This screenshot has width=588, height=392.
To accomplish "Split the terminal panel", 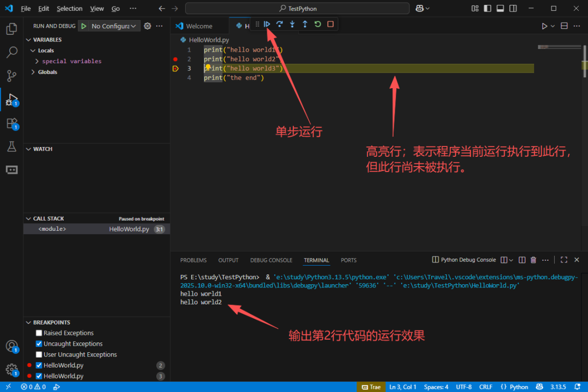I will pyautogui.click(x=522, y=260).
